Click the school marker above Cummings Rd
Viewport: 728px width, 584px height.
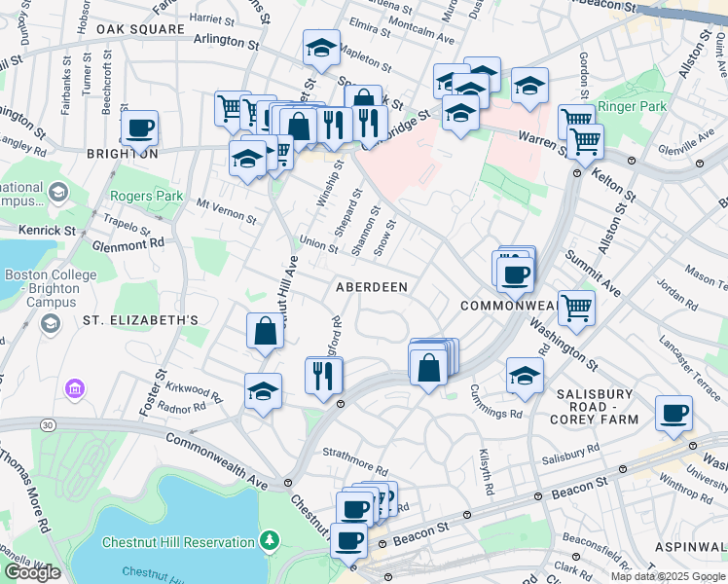point(525,377)
